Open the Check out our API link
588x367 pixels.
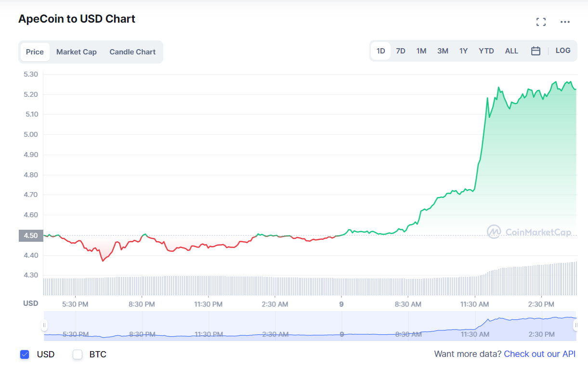coord(539,354)
